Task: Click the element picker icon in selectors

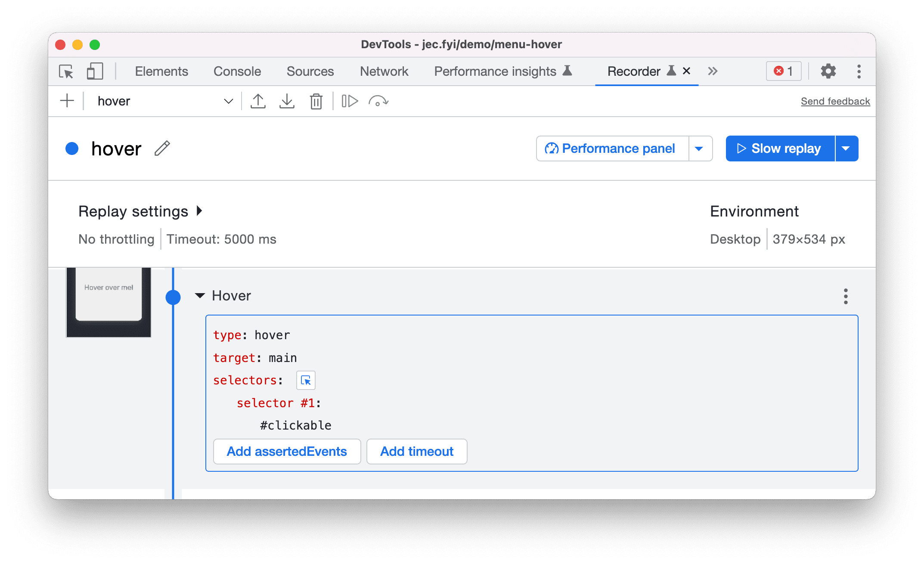Action: pos(306,380)
